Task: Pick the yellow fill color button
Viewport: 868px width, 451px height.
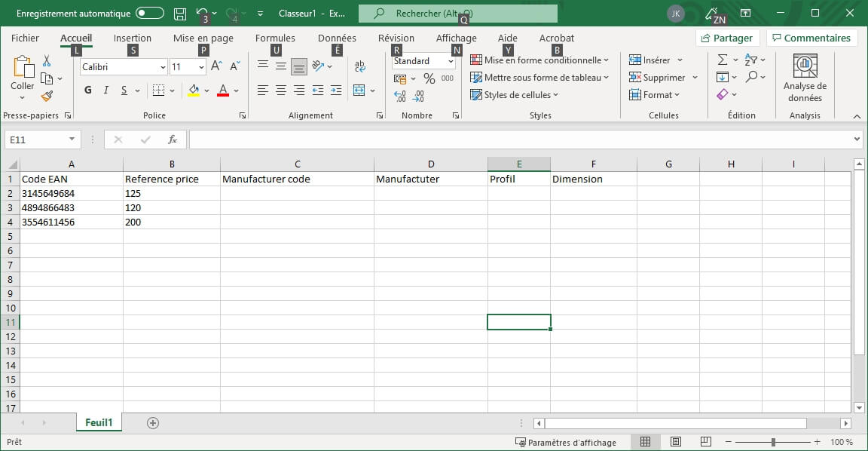Action: tap(194, 91)
